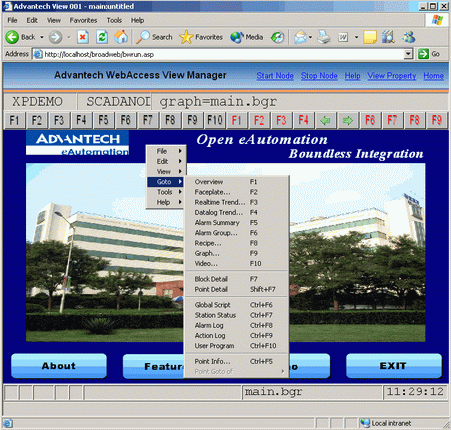Select Point Info in the Goto submenu
451x430 pixels.
pos(236,361)
